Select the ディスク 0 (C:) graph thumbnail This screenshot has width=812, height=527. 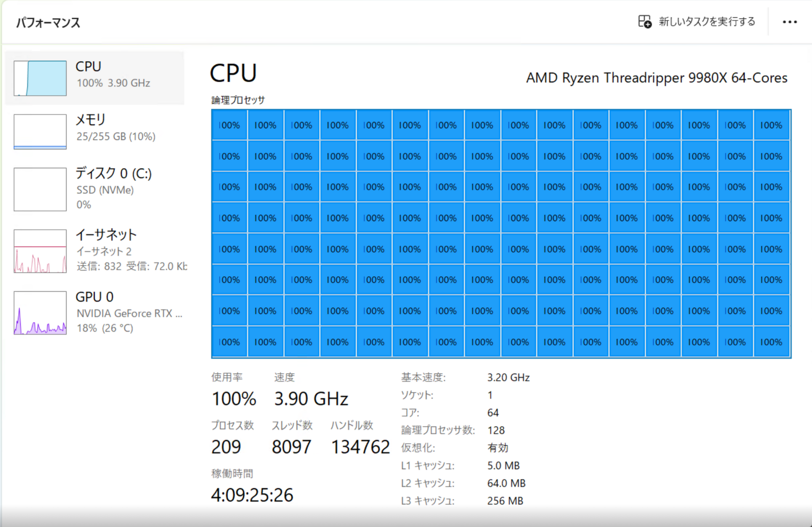[40, 189]
